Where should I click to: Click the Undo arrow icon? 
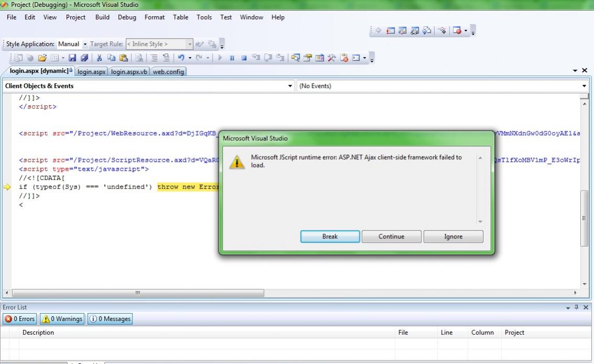[181, 58]
